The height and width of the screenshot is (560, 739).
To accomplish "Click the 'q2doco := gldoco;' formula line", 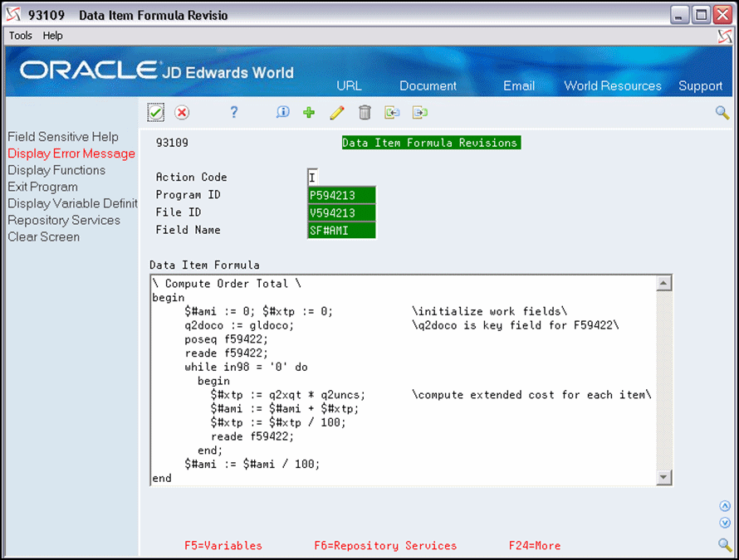I will (239, 325).
